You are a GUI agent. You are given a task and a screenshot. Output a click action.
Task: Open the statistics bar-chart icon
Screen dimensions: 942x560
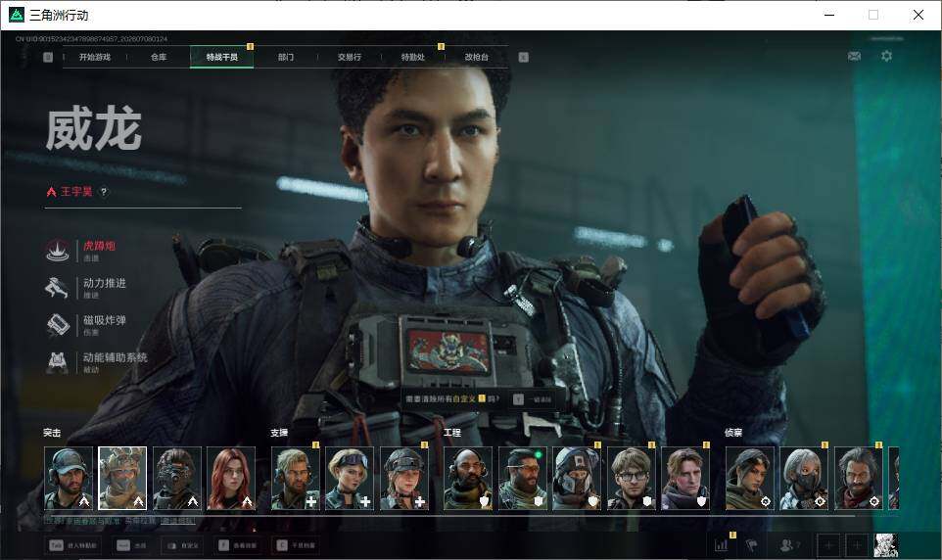pyautogui.click(x=721, y=545)
